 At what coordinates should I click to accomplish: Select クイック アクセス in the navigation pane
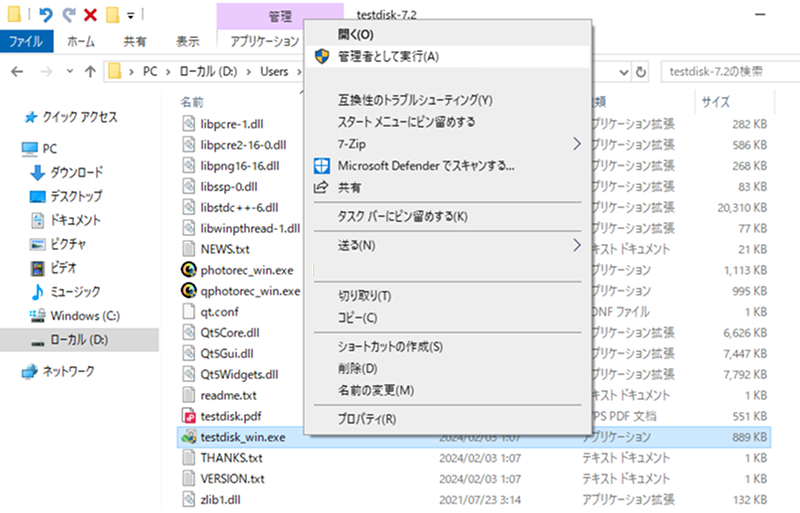tap(71, 117)
